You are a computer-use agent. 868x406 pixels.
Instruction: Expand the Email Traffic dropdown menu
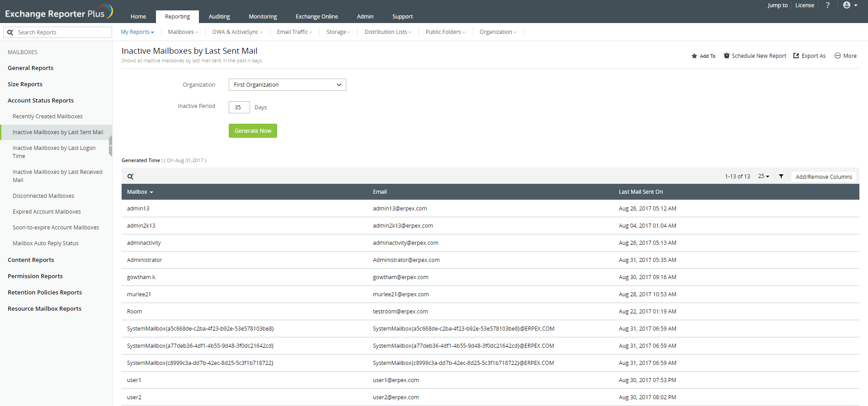click(x=294, y=32)
